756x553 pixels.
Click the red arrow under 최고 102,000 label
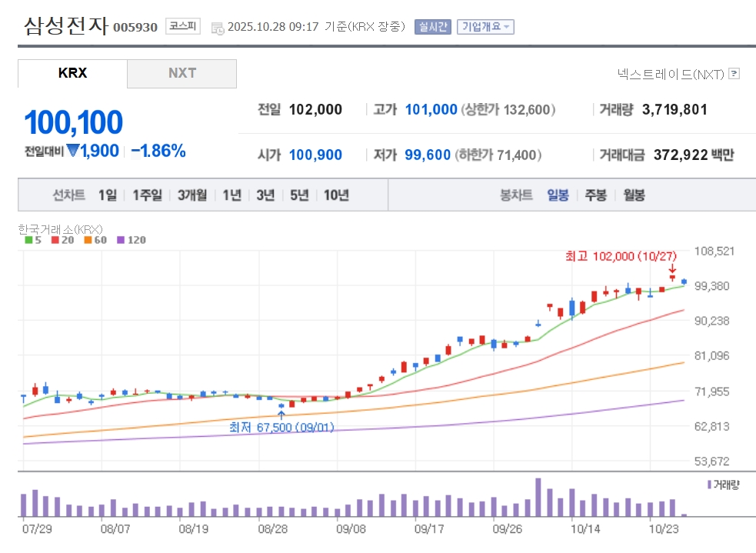(x=672, y=269)
